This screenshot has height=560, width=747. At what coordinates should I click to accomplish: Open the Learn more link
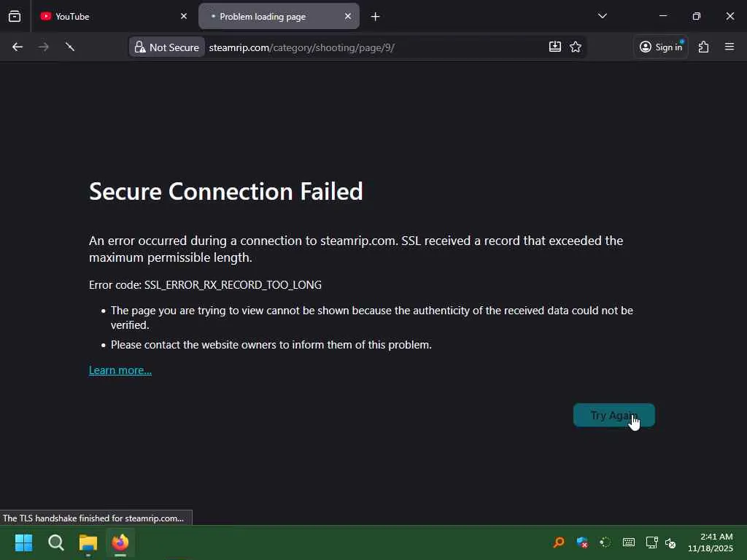(120, 370)
